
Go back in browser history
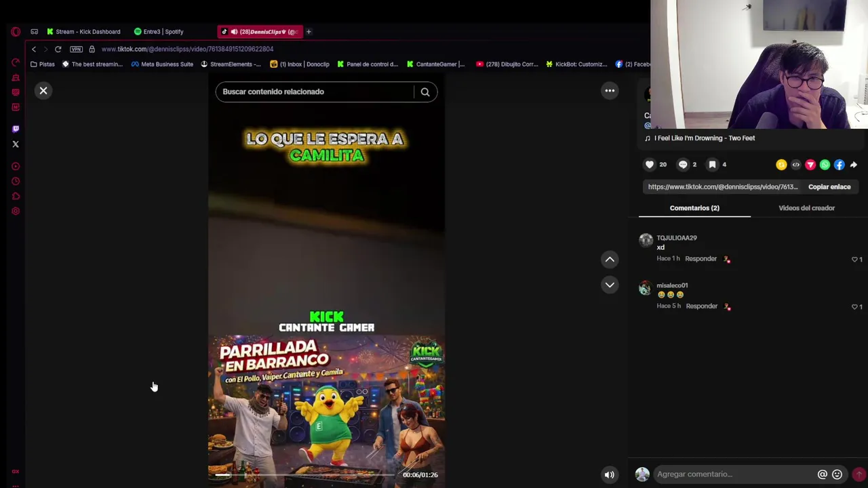click(x=34, y=49)
